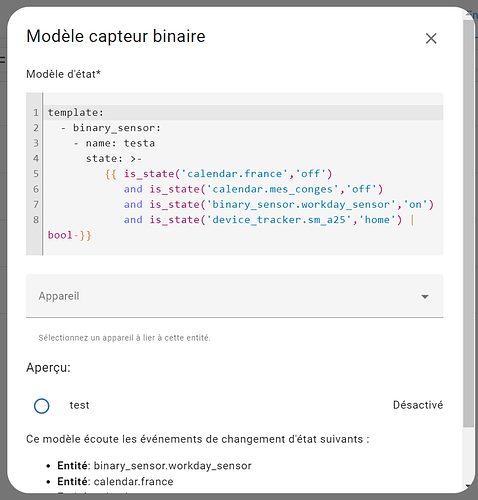Click line number 8 in the editor gutter

point(36,220)
